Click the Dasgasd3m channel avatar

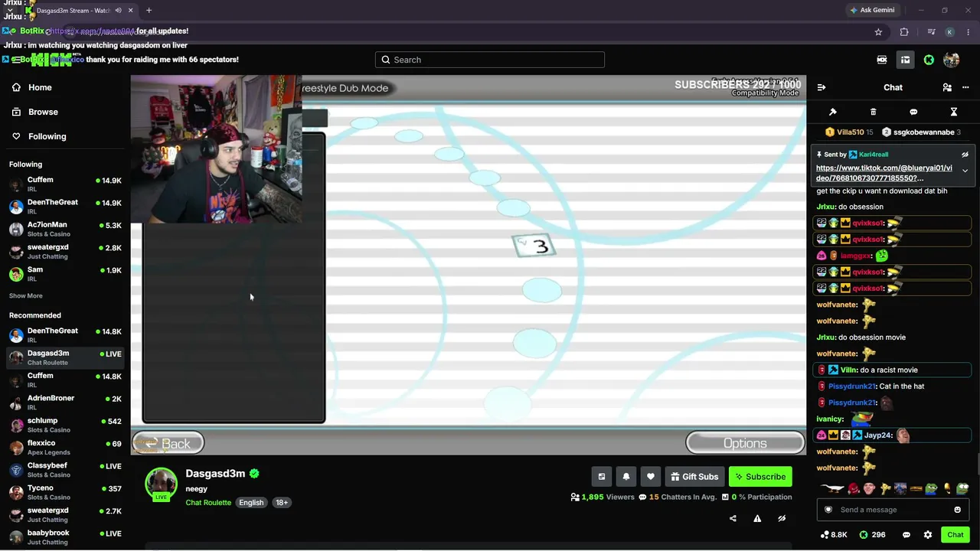[161, 484]
